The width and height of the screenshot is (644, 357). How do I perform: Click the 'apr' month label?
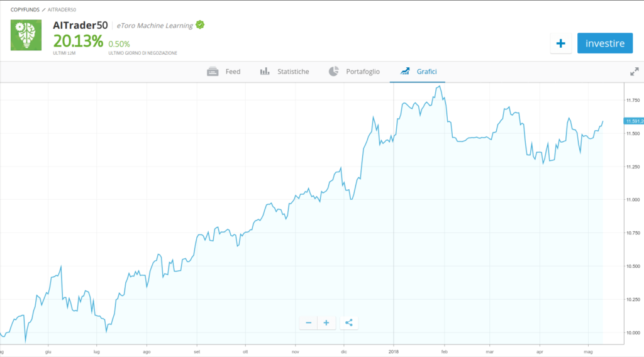click(x=540, y=352)
